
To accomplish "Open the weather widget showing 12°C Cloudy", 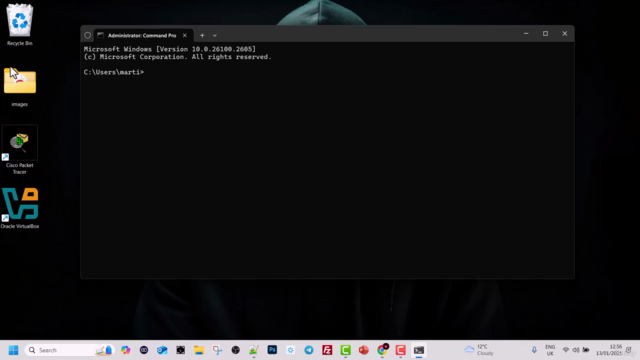I will point(479,350).
